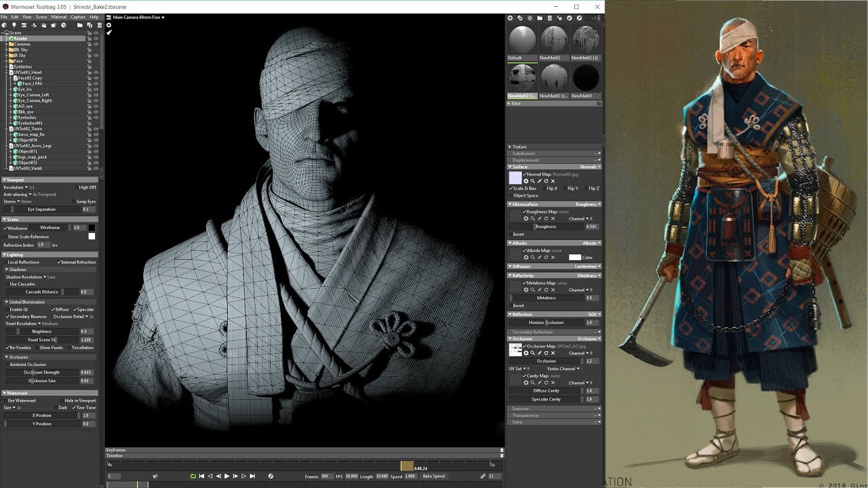Click the Bake Speed button
This screenshot has width=868, height=488.
(434, 476)
